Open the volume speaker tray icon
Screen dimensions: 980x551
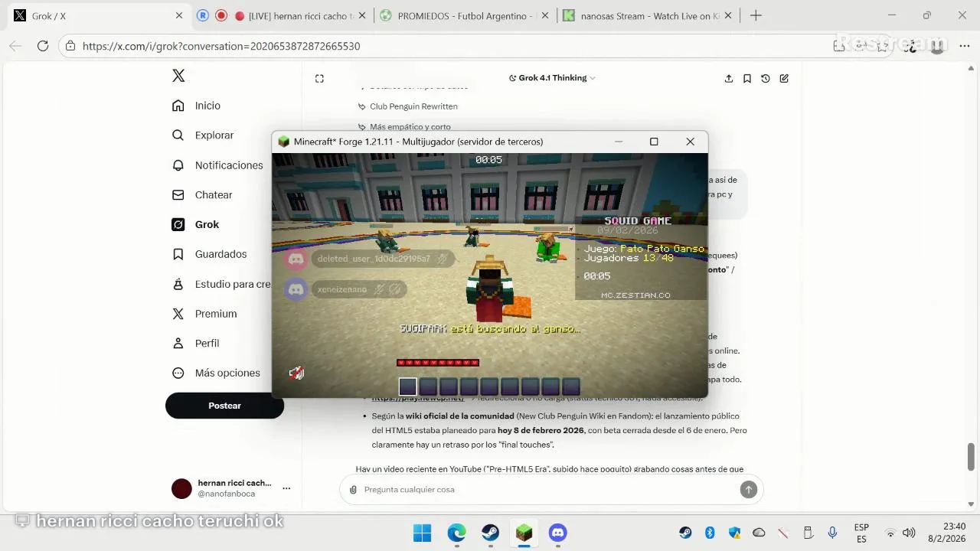point(909,533)
